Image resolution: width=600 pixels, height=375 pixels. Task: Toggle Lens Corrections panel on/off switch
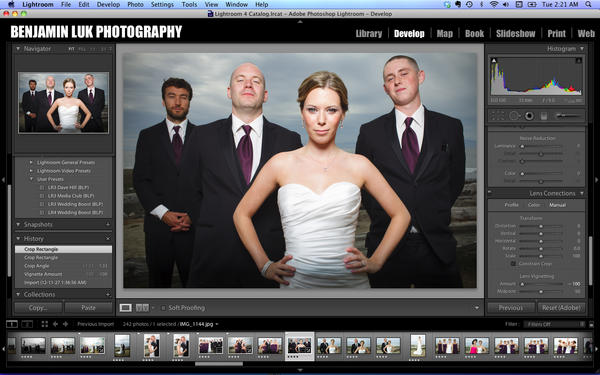point(490,193)
